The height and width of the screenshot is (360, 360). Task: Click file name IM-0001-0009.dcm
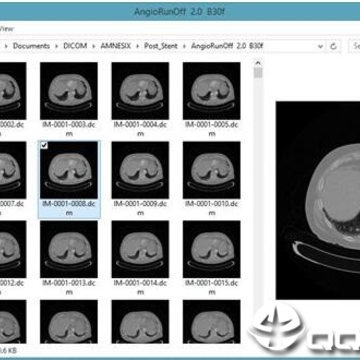(x=140, y=208)
